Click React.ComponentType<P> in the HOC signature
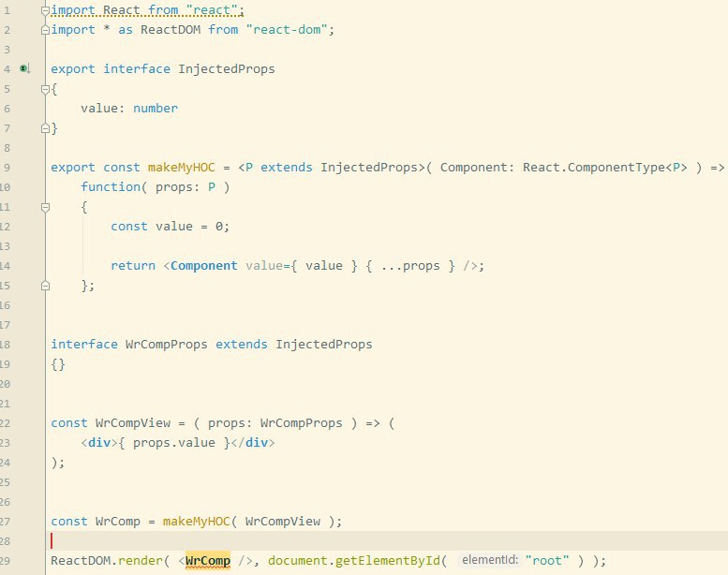Screen dimensions: 728x575 (x=605, y=168)
